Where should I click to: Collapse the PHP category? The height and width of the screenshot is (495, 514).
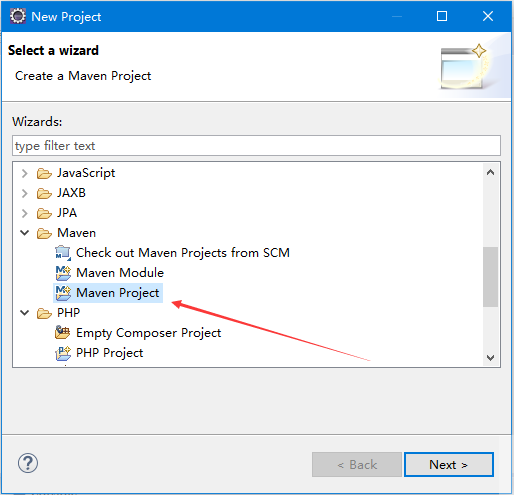[x=25, y=313]
